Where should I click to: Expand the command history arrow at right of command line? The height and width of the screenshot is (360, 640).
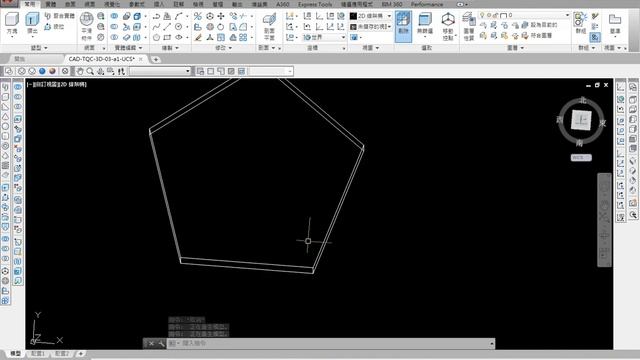(x=491, y=343)
